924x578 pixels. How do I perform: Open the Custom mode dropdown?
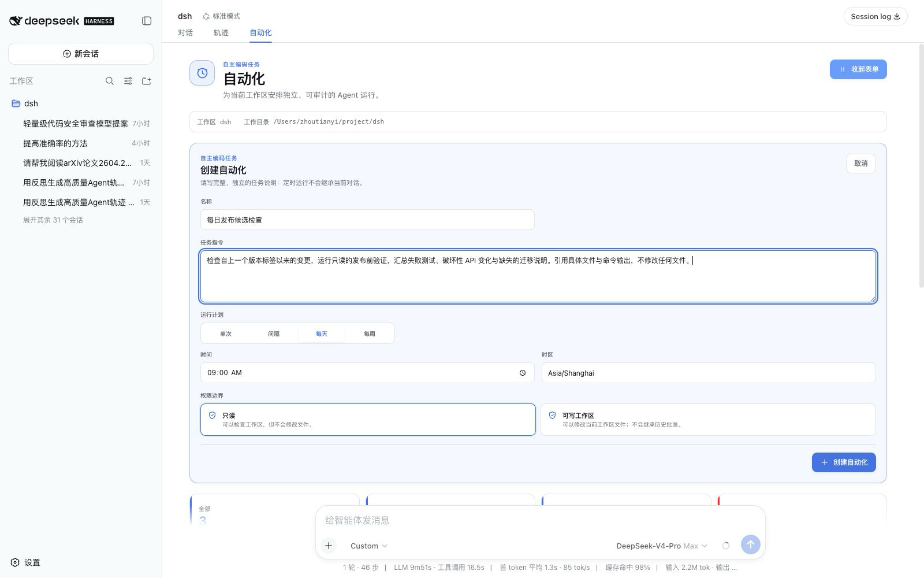[369, 546]
